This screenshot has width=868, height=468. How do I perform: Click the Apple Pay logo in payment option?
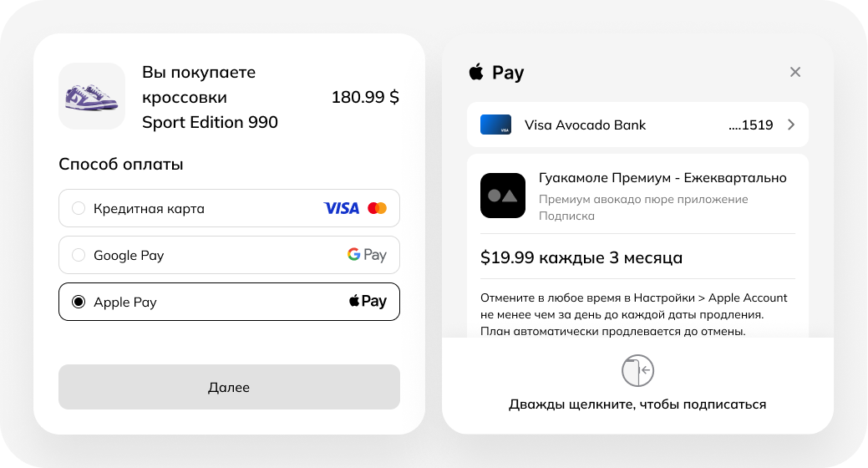pyautogui.click(x=368, y=302)
